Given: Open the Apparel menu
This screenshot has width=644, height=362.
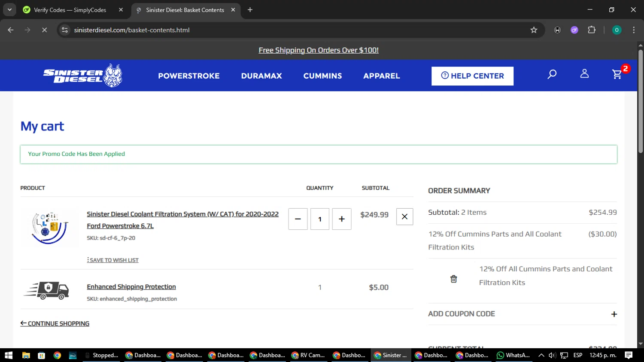Looking at the screenshot, I should click(382, 76).
